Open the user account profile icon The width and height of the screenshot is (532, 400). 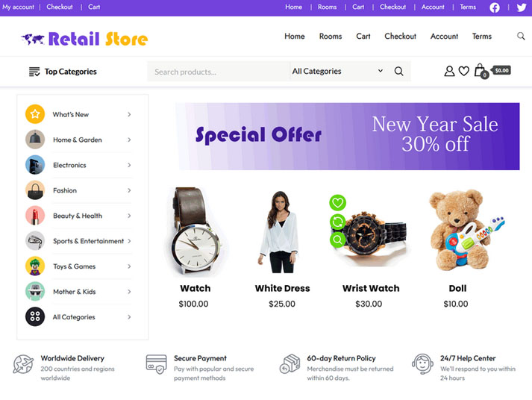(x=449, y=71)
